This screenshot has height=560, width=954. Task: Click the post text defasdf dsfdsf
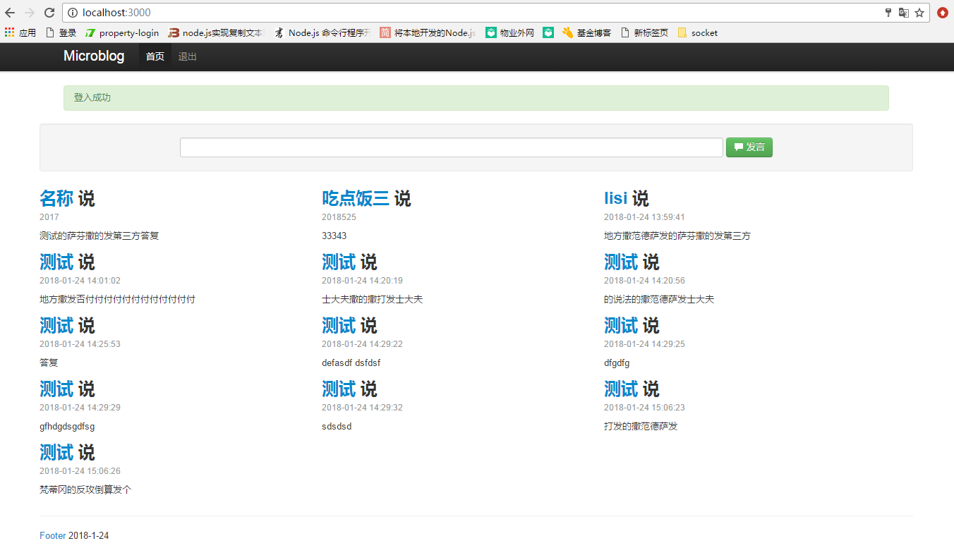tap(351, 363)
